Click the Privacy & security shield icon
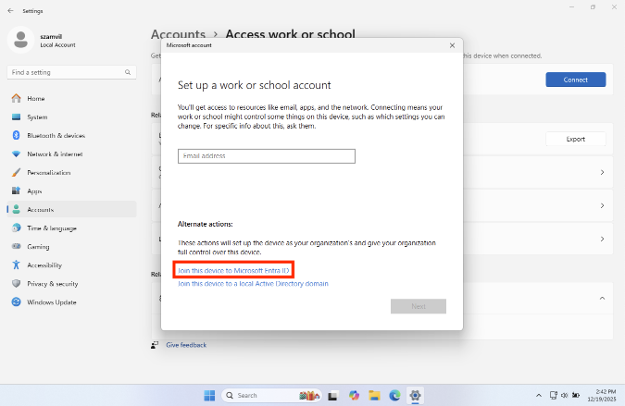Screen dimensions: 625x406 tap(16, 284)
